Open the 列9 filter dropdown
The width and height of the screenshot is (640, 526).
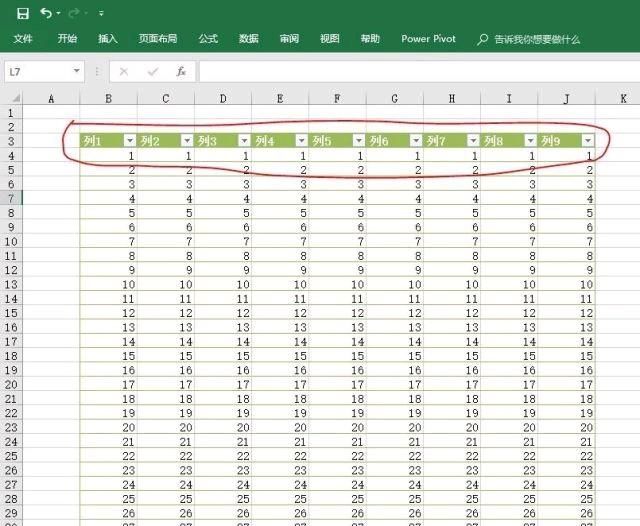(x=588, y=141)
